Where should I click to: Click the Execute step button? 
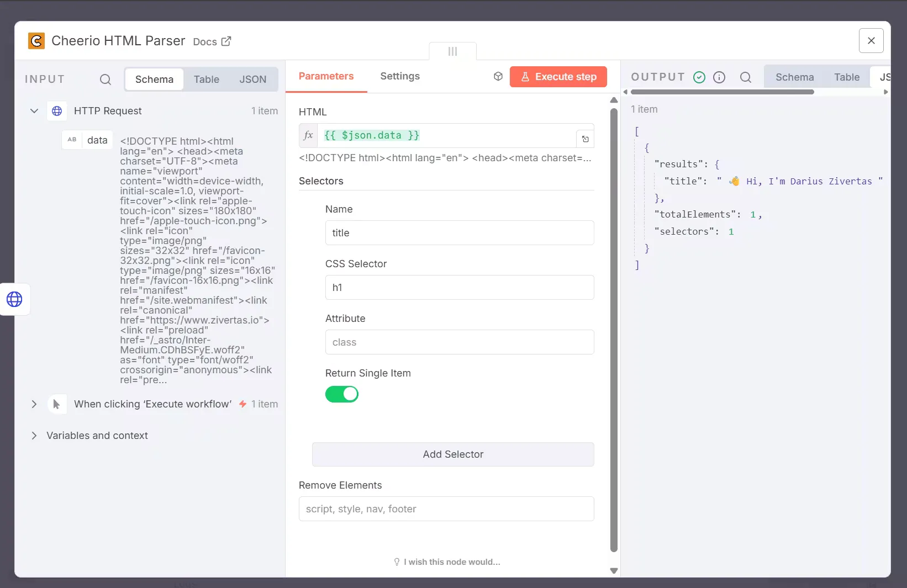coord(558,77)
